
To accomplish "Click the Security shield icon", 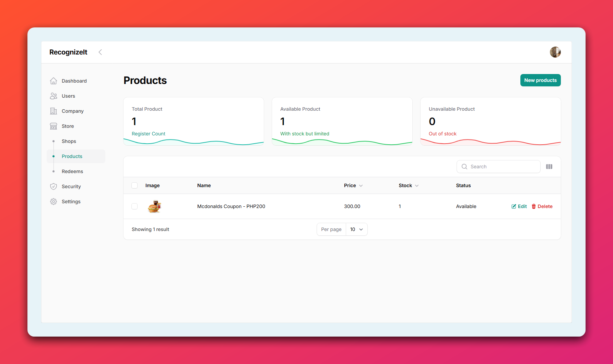I will click(54, 186).
